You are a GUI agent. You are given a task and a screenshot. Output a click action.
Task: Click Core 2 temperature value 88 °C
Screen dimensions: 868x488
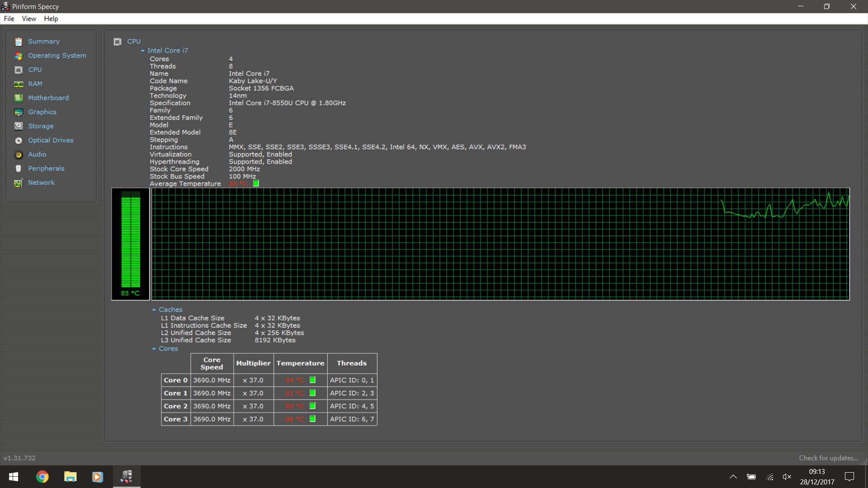tap(295, 406)
